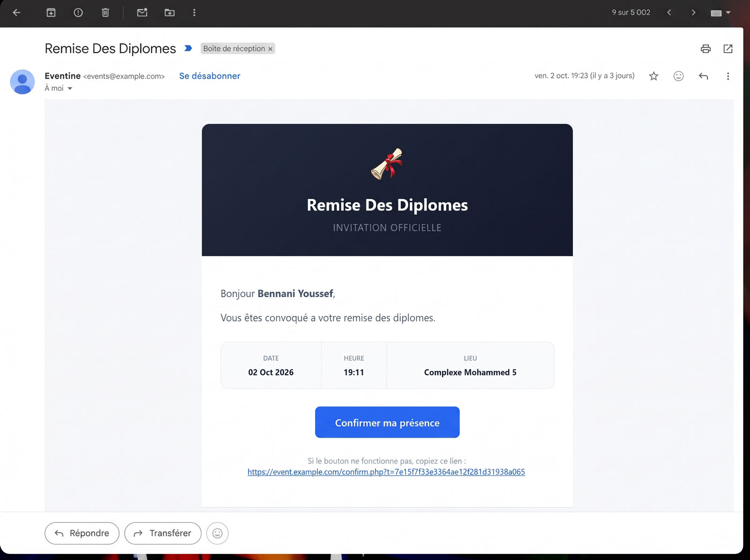Report spam with exclamation icon
This screenshot has height=560, width=750.
coord(78,13)
